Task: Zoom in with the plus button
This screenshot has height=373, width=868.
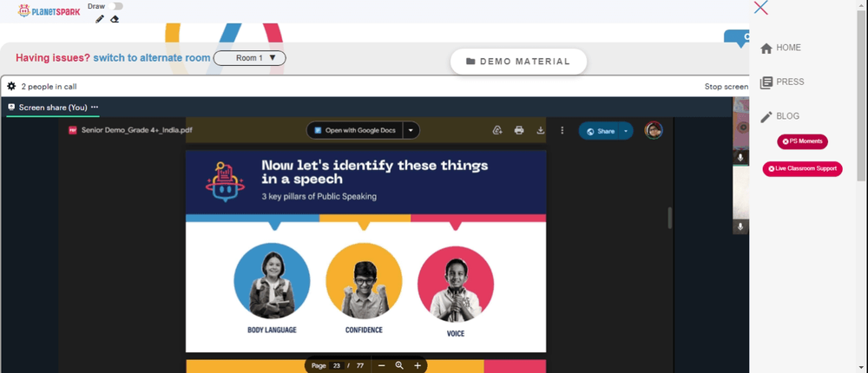Action: (x=418, y=366)
